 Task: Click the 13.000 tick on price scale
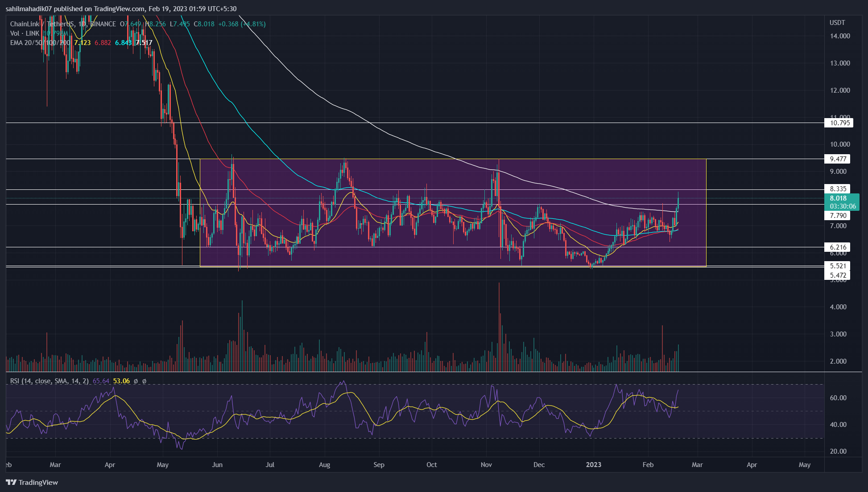(840, 63)
